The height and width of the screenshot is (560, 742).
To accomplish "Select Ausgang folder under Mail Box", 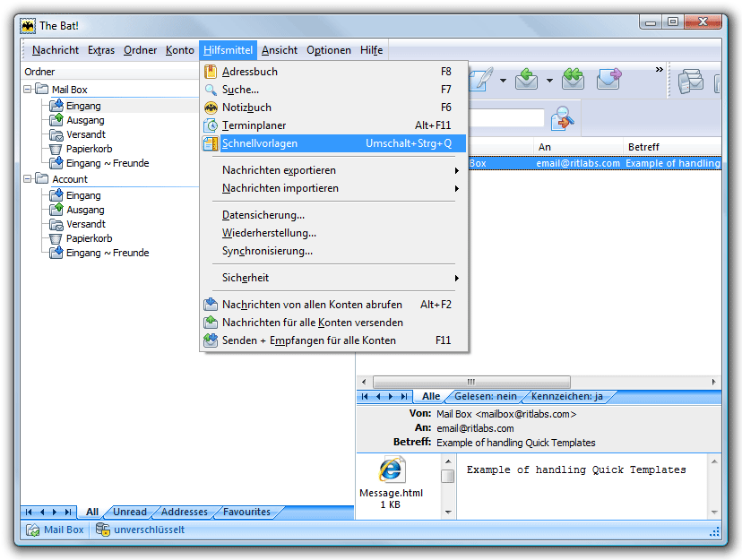I will (85, 120).
